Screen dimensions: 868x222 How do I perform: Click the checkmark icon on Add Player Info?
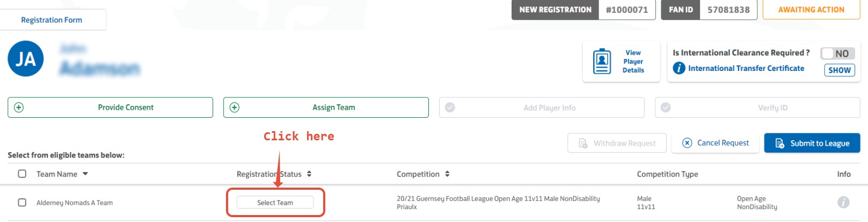point(450,108)
